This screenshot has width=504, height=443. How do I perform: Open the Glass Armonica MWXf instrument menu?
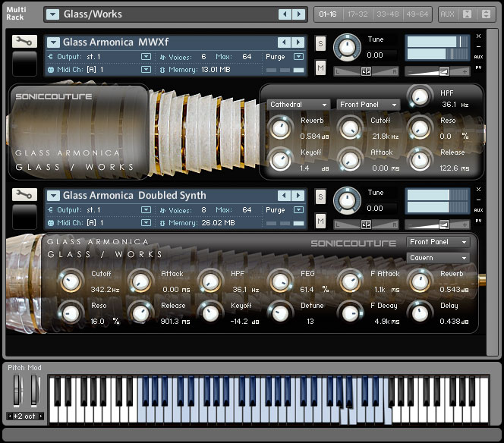click(53, 42)
